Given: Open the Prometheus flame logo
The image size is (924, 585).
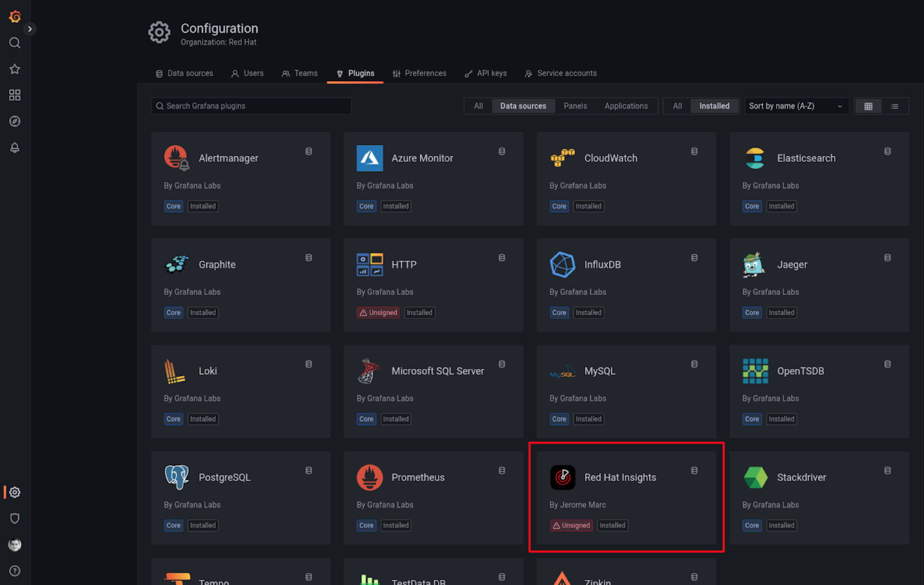Looking at the screenshot, I should pyautogui.click(x=370, y=477).
